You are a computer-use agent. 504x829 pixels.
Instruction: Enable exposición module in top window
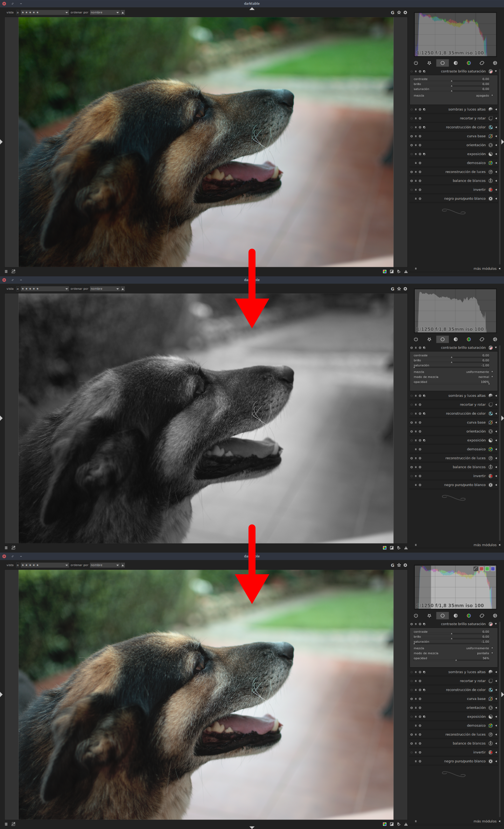(x=412, y=154)
